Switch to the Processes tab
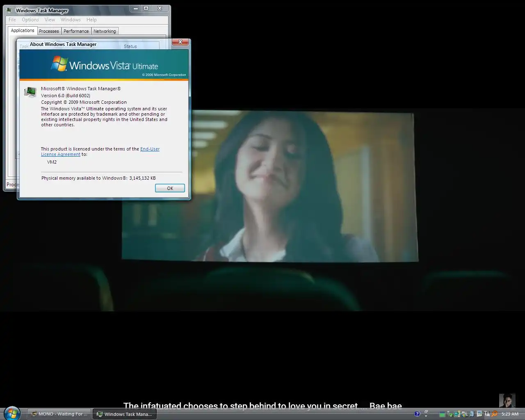This screenshot has height=420, width=525. 49,31
